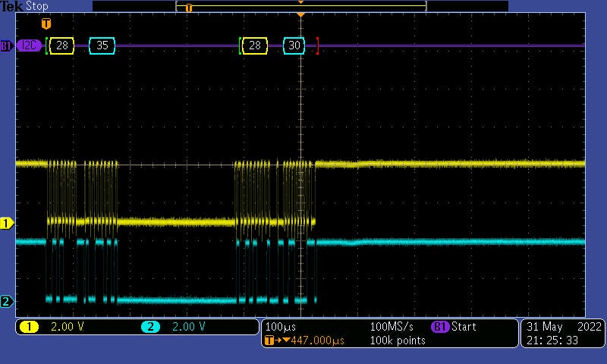Select the orange trigger position T marker
The height and width of the screenshot is (364, 607).
pyautogui.click(x=46, y=24)
